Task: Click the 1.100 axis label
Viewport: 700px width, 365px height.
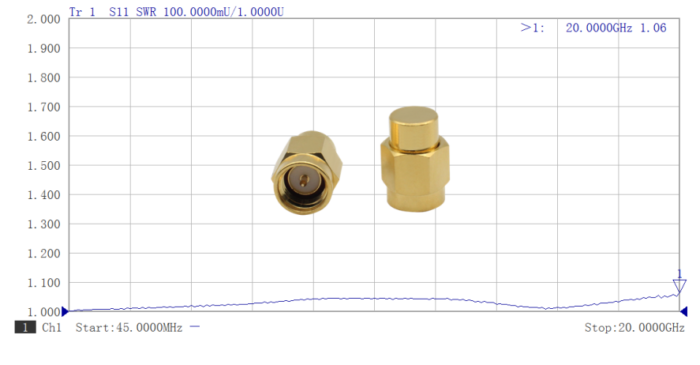Action: click(43, 282)
